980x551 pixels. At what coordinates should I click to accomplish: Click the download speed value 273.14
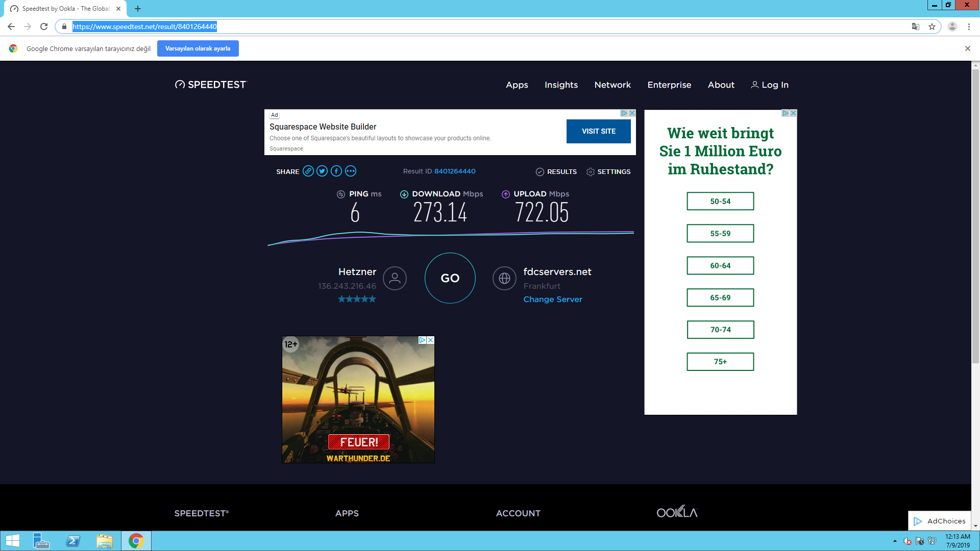click(440, 212)
